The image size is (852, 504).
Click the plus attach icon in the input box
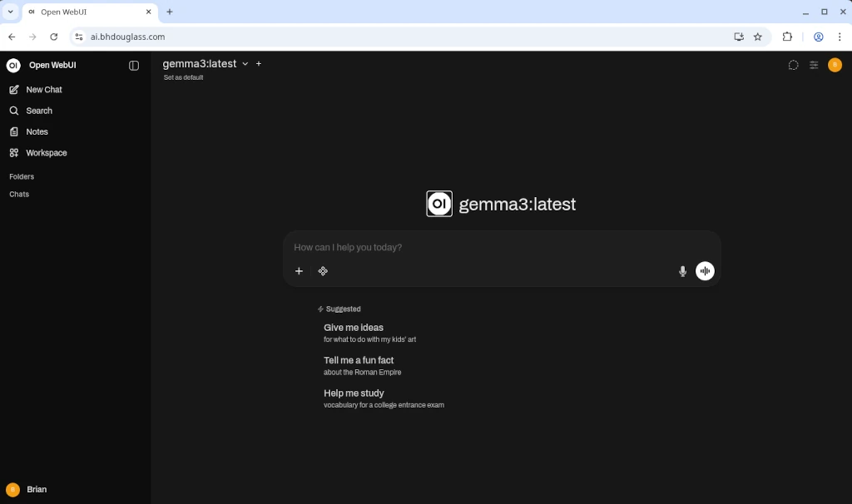tap(299, 271)
